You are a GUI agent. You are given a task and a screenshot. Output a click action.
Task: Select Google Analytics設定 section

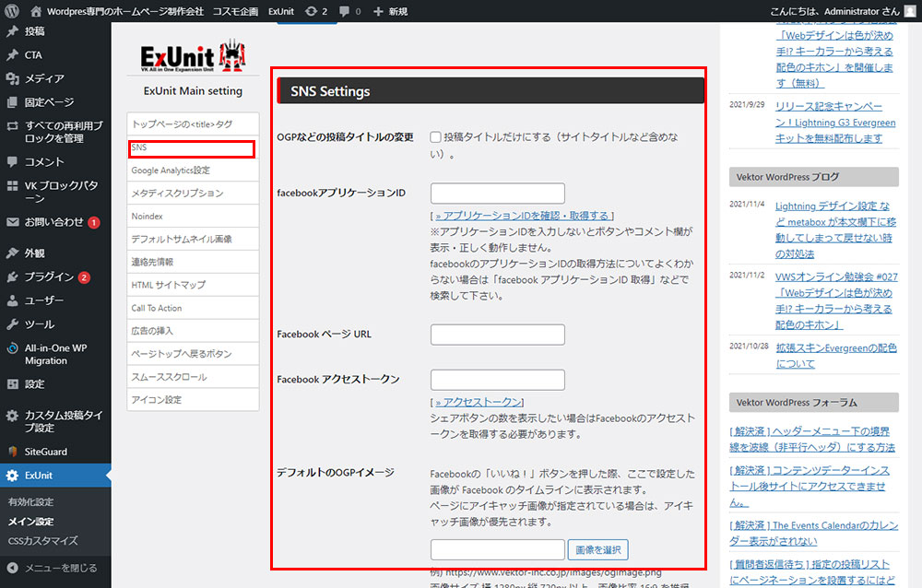click(x=171, y=171)
